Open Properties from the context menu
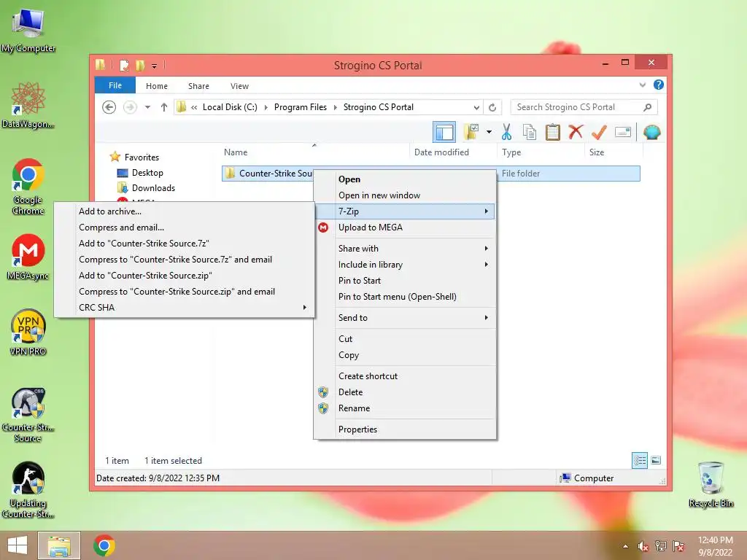This screenshot has height=560, width=747. click(404, 429)
